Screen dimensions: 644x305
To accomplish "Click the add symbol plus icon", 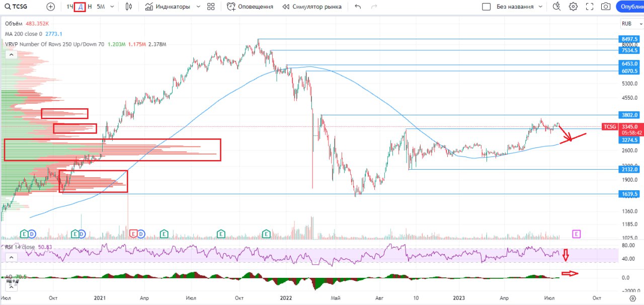I will (x=50, y=7).
